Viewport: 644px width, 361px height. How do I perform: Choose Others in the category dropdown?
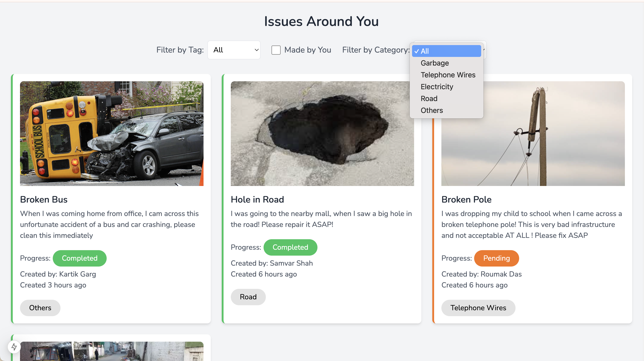(x=432, y=110)
